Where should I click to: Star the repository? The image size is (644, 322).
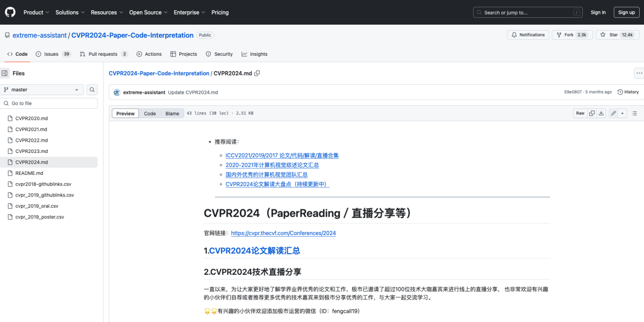[615, 34]
